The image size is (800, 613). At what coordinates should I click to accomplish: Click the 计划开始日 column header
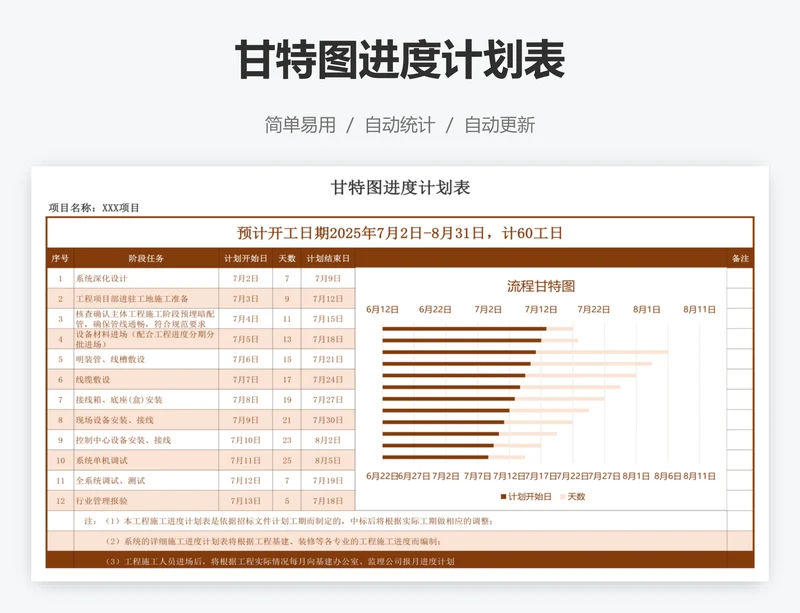point(245,258)
